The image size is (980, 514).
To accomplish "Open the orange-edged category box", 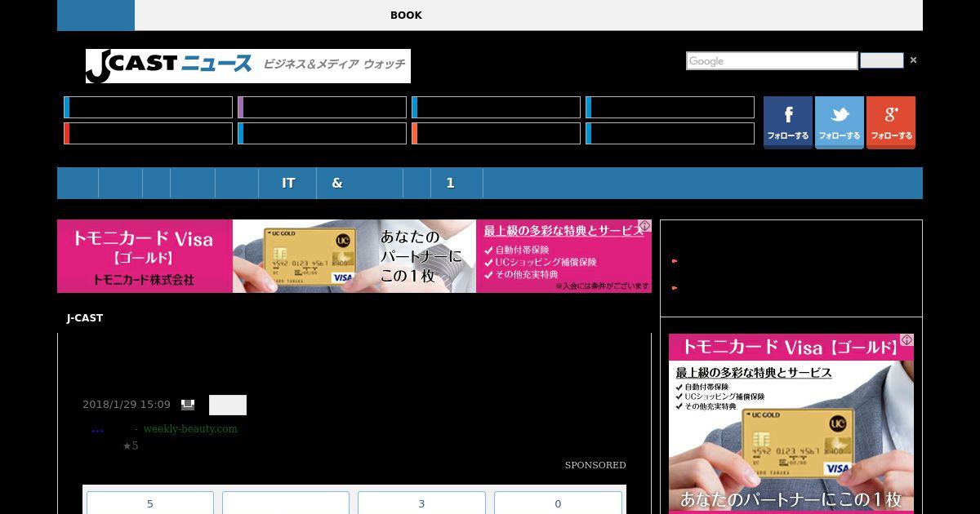I will (x=496, y=134).
